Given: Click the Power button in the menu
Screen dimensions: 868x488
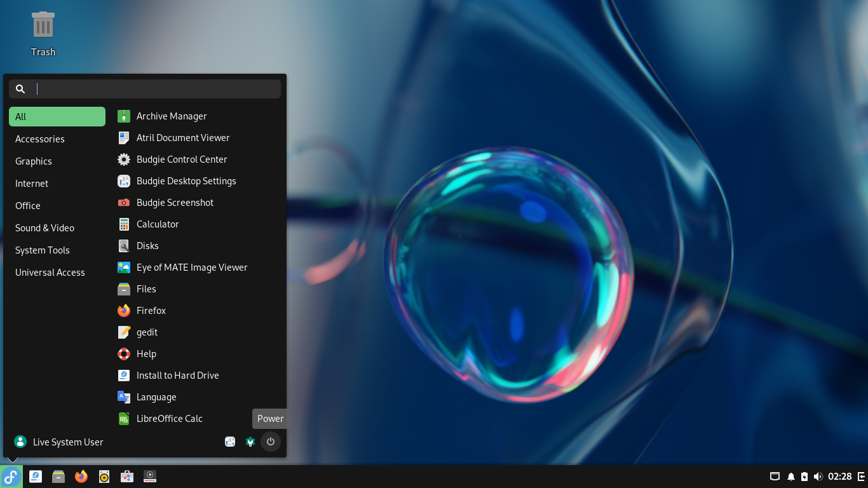Looking at the screenshot, I should click(x=271, y=442).
